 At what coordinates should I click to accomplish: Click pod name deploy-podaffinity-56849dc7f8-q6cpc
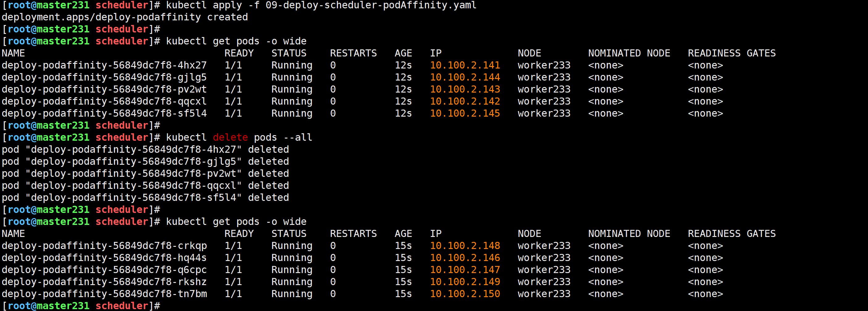click(104, 270)
